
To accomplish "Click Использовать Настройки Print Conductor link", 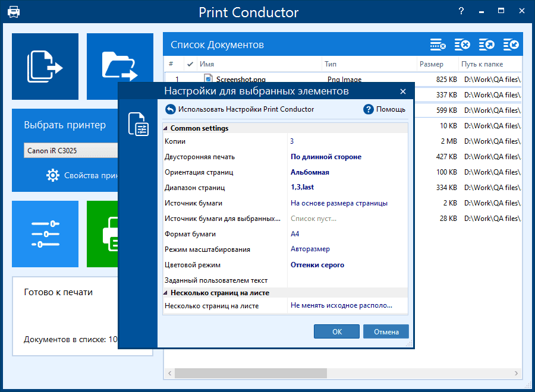I will click(246, 109).
